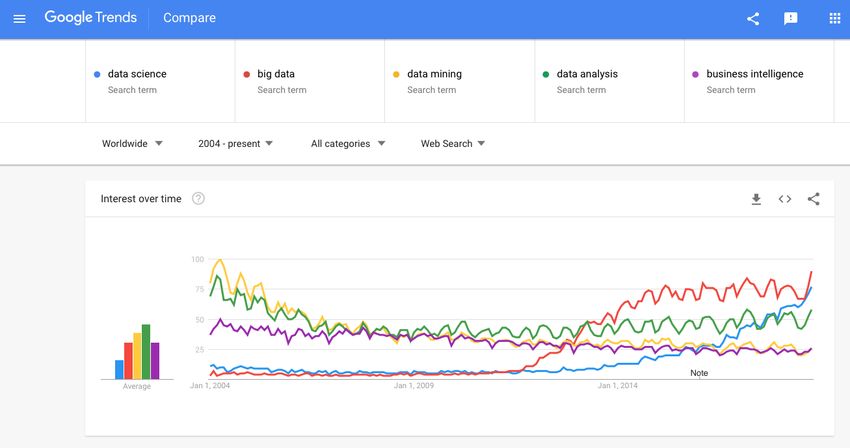
Task: Expand the All categories dropdown
Action: click(347, 144)
